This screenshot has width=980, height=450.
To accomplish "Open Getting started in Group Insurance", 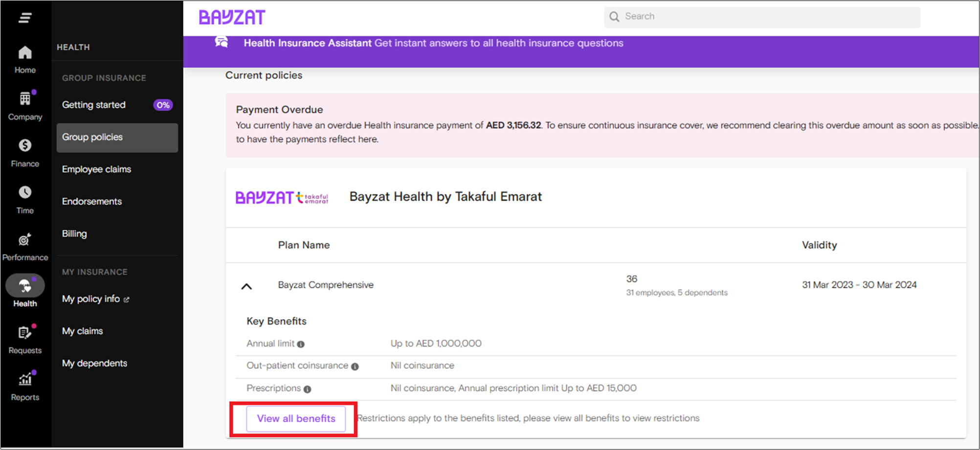I will point(94,105).
